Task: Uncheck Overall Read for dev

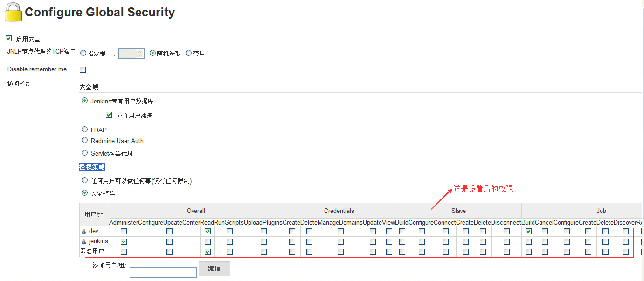Action: click(x=208, y=231)
